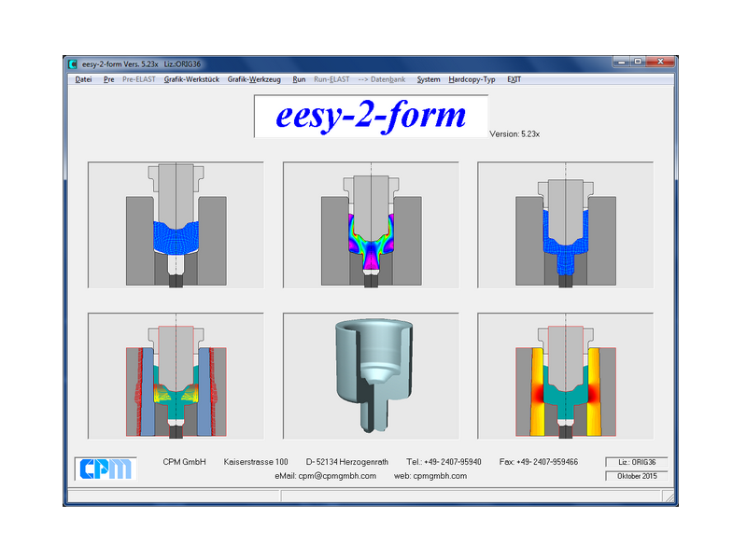
Task: Select thumbnail with blue fully extruded cup mesh
Action: point(566,225)
